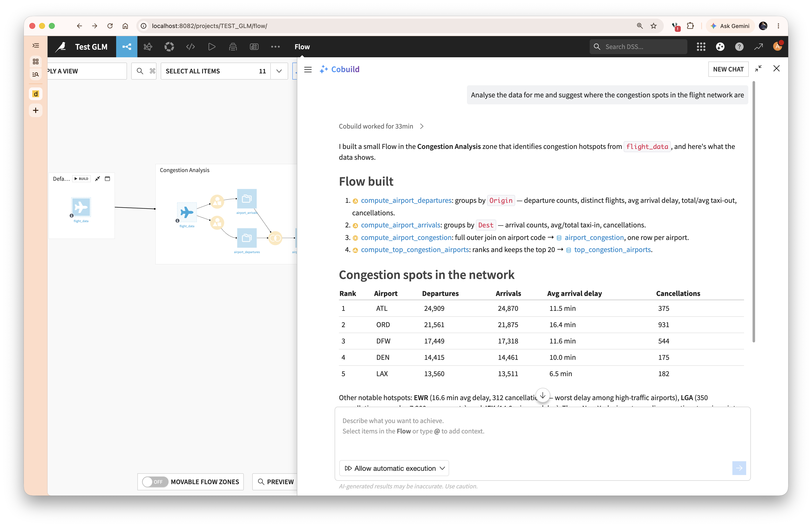This screenshot has height=527, width=812.
Task: Open the sidebar grid tiles icon
Action: coord(35,62)
